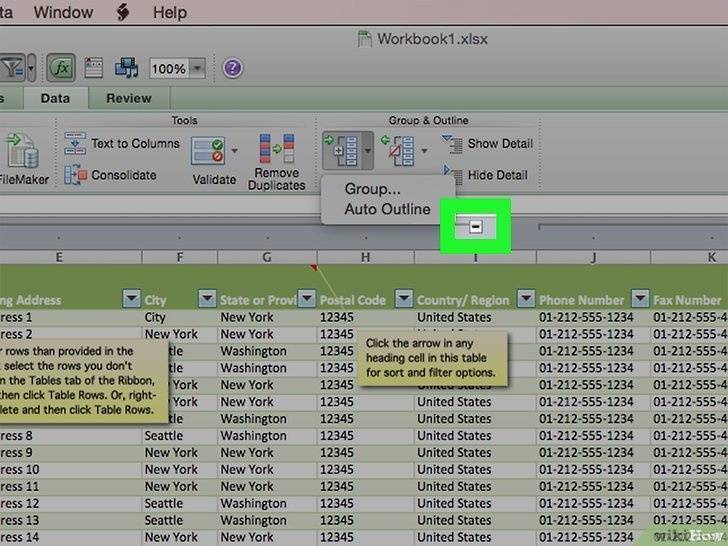Click the Remove Duplicates icon
Viewport: 728px width, 546px height.
tap(276, 152)
